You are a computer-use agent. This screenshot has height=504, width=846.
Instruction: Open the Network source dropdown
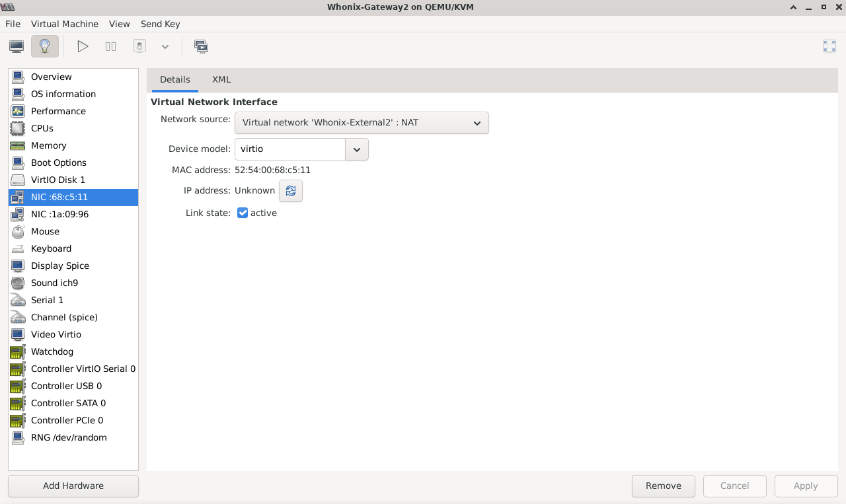pos(362,123)
